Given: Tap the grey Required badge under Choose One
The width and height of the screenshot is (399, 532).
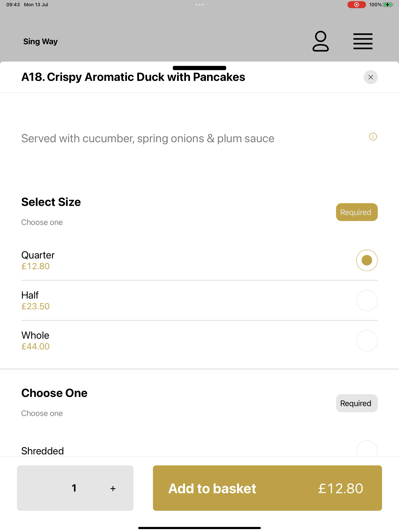Looking at the screenshot, I should tap(357, 403).
